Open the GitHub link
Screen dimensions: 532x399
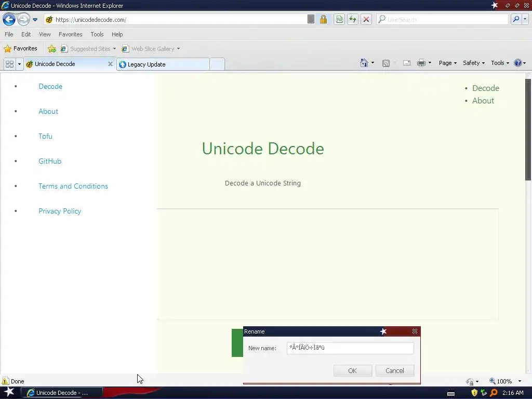point(50,161)
